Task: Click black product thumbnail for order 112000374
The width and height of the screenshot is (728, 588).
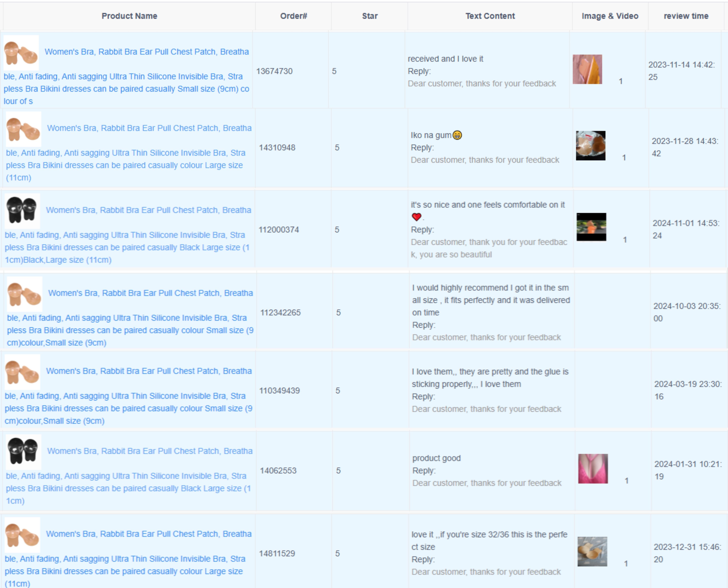Action: point(22,211)
